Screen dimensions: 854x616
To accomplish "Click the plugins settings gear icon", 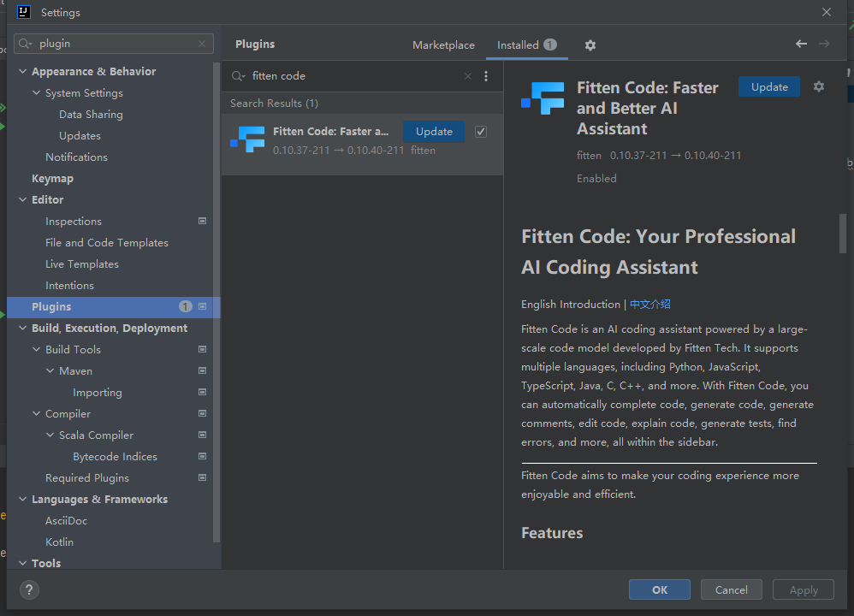I will point(590,45).
